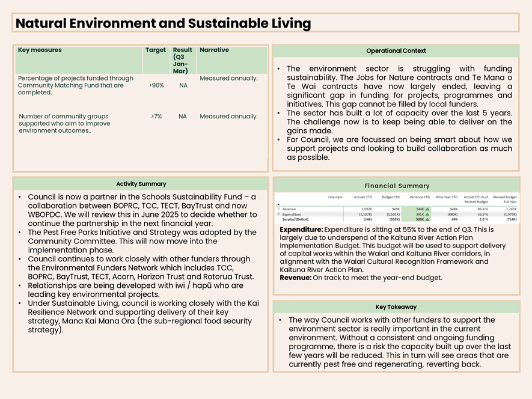Click the icon on the surplus/deficit row

278,218
